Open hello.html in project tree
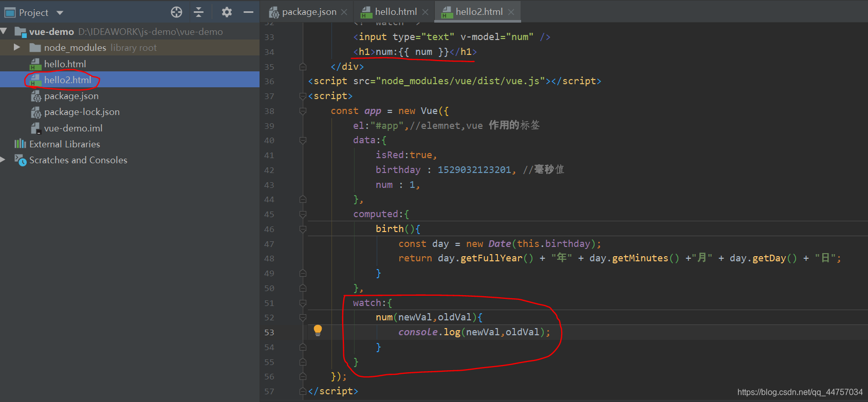The image size is (868, 402). pos(65,64)
